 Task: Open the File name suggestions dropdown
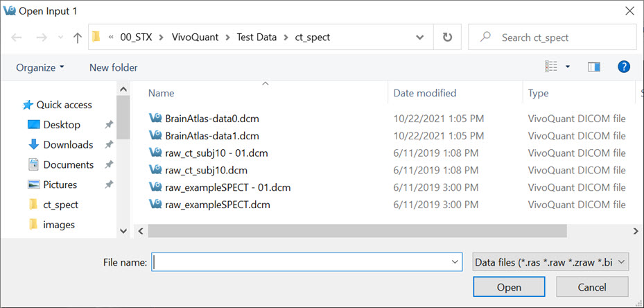coord(455,262)
